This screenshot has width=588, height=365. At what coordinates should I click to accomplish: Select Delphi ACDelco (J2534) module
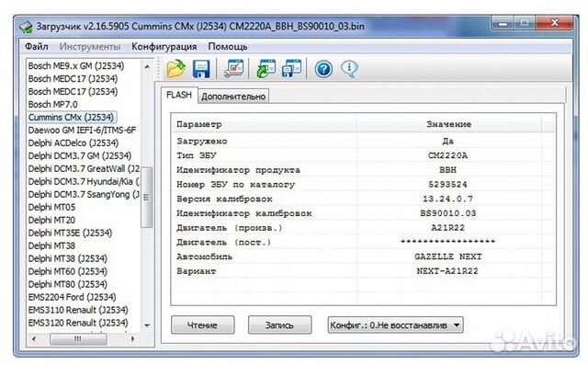(73, 143)
